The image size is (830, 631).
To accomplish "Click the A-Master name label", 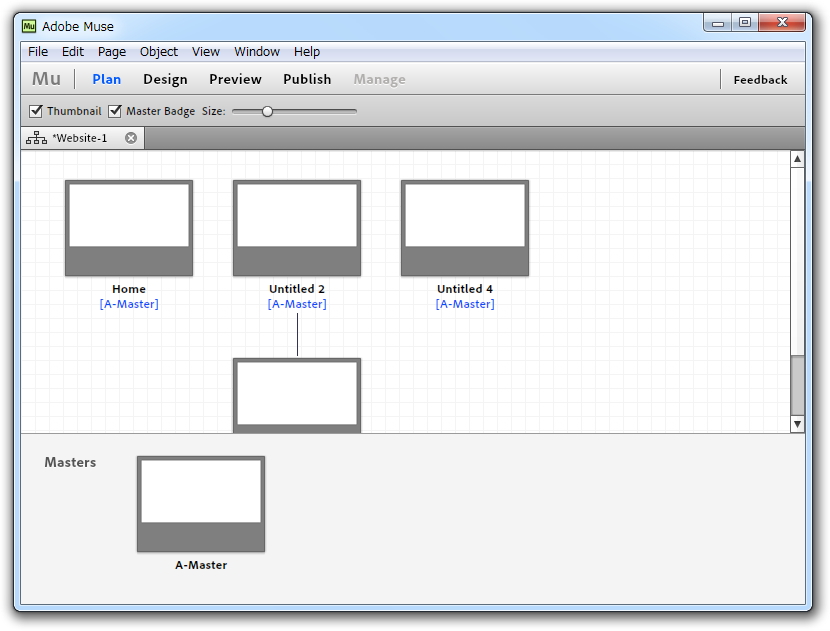I will point(201,565).
